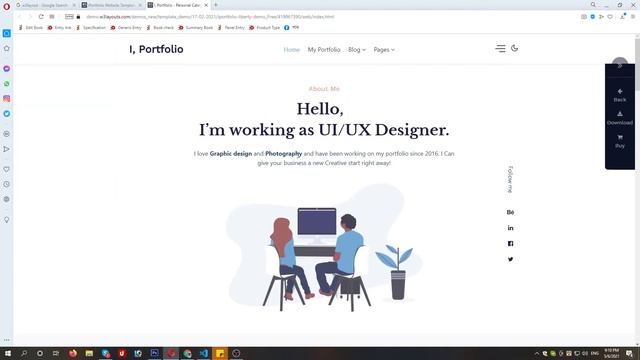Viewport: 640px width, 360px height.
Task: Click the I, Portfolio site logo
Action: [x=156, y=49]
